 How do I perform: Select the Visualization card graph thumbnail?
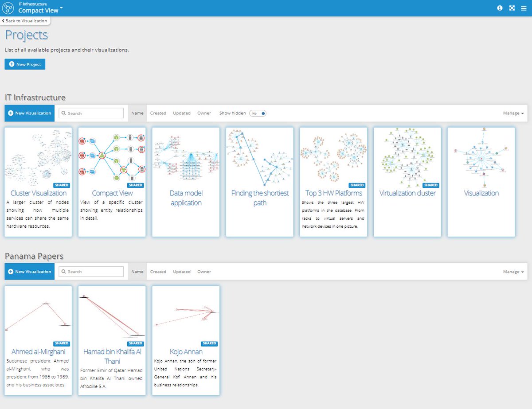click(x=481, y=158)
